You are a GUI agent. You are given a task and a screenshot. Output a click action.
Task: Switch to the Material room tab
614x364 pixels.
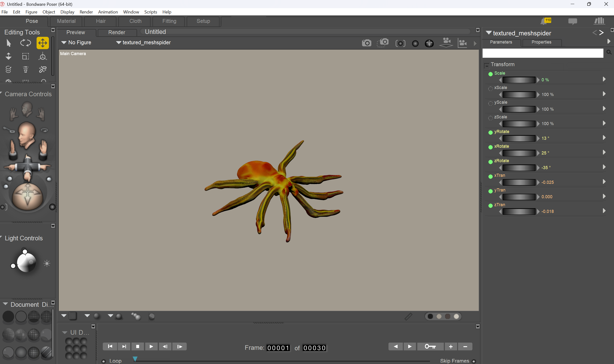66,21
